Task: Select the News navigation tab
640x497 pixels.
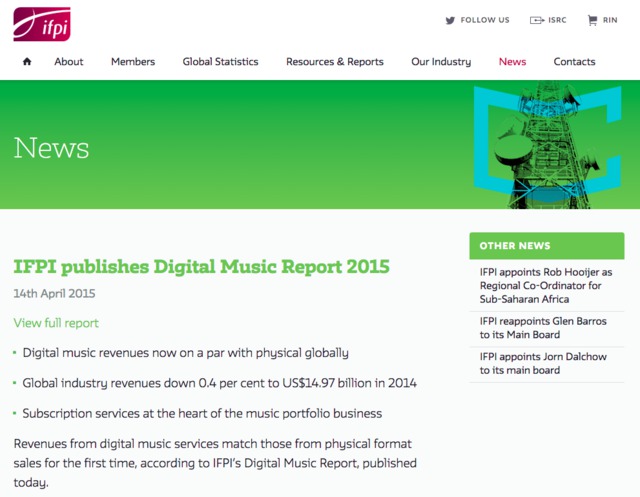Action: pyautogui.click(x=512, y=62)
